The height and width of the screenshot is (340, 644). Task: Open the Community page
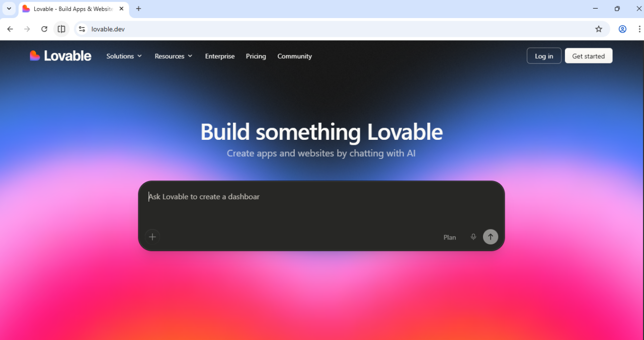pyautogui.click(x=295, y=56)
